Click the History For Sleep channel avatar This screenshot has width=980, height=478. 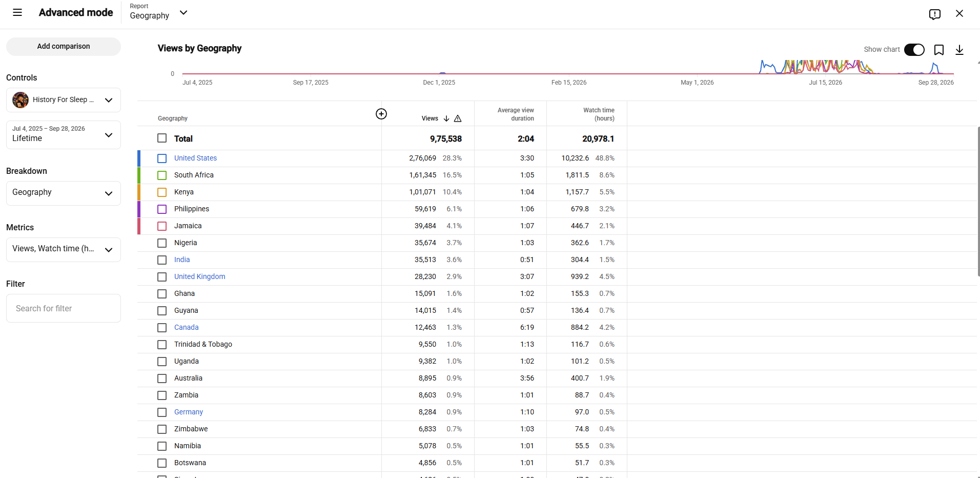(x=21, y=100)
